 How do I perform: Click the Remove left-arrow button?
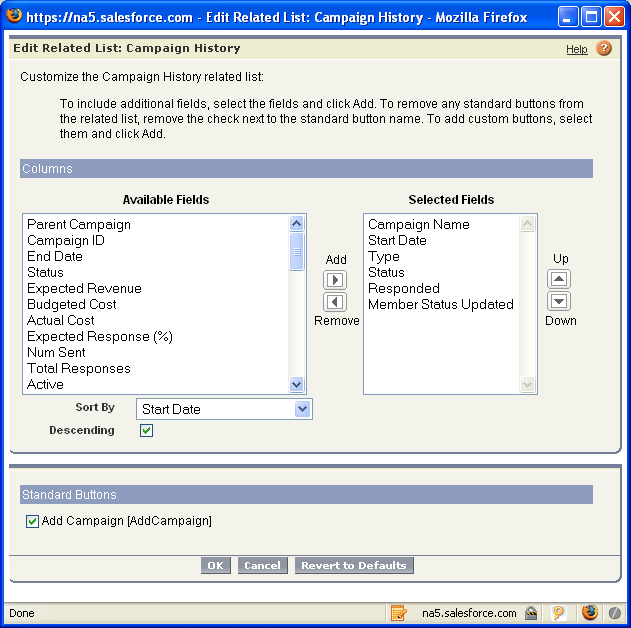click(x=335, y=302)
